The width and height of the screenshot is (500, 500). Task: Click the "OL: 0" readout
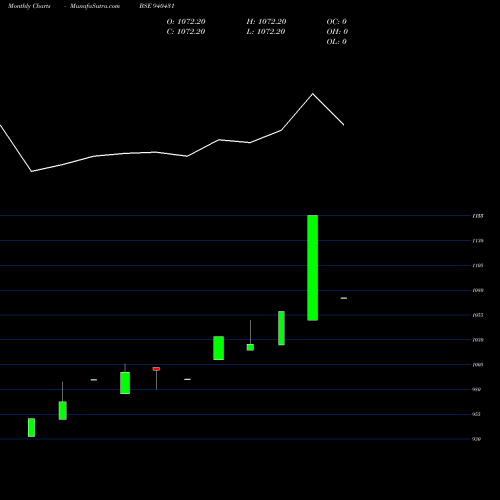[337, 42]
